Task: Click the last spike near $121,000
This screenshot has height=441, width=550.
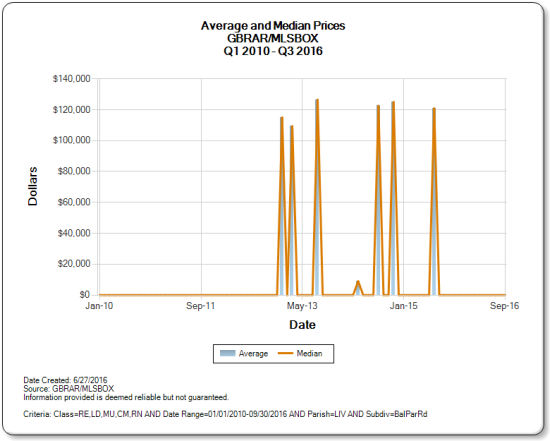Action: tap(434, 200)
